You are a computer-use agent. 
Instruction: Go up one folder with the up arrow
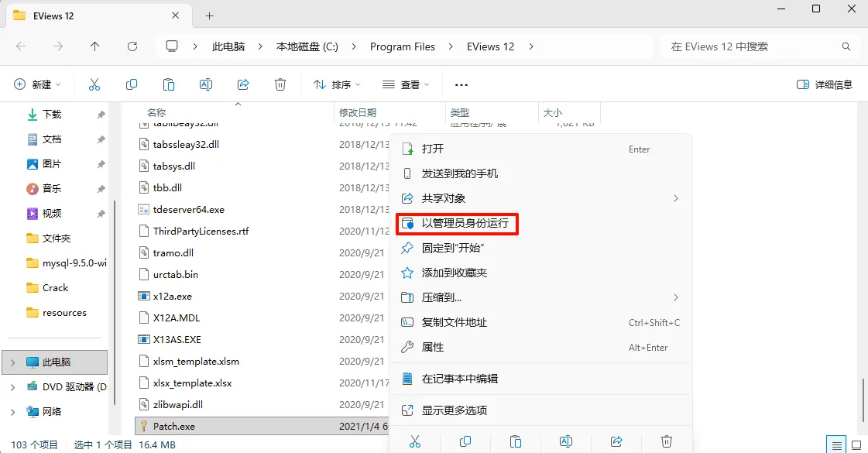(x=95, y=46)
